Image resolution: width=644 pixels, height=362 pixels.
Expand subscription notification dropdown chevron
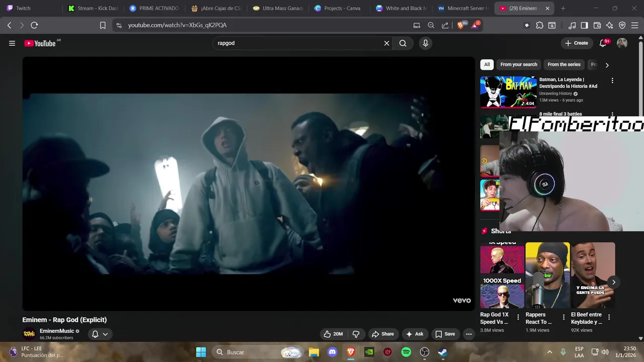click(105, 334)
